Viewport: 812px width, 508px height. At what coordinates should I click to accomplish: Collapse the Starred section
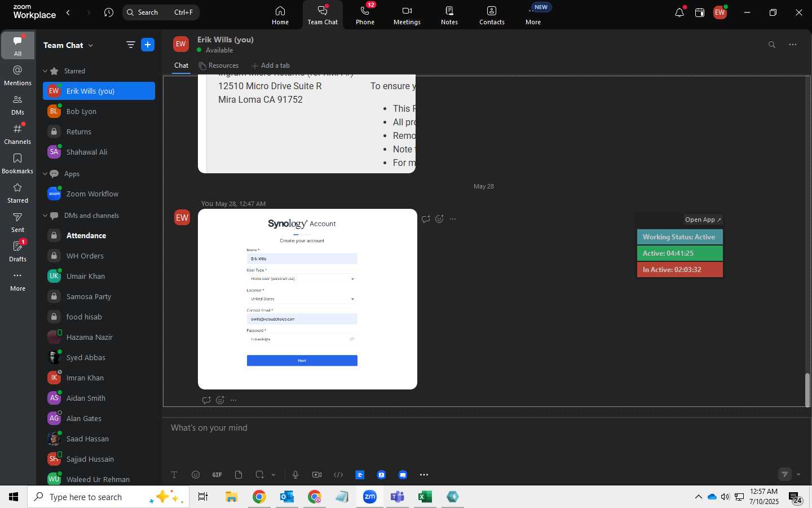(x=45, y=71)
